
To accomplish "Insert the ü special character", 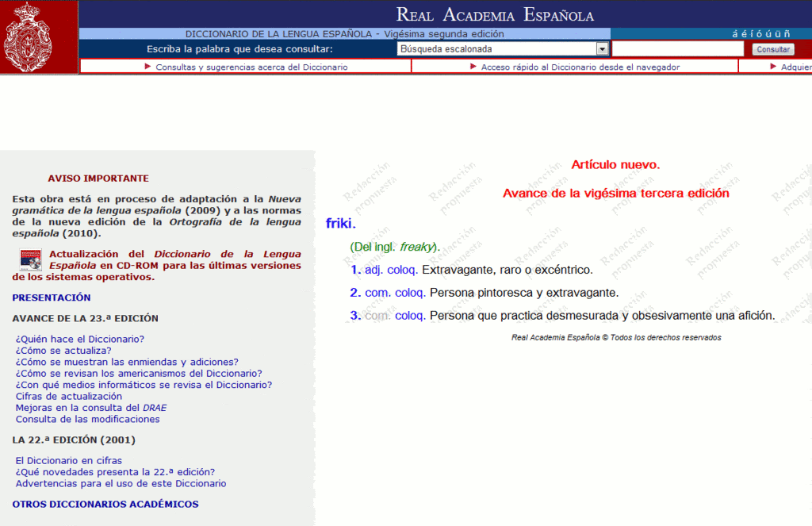I will (x=776, y=34).
